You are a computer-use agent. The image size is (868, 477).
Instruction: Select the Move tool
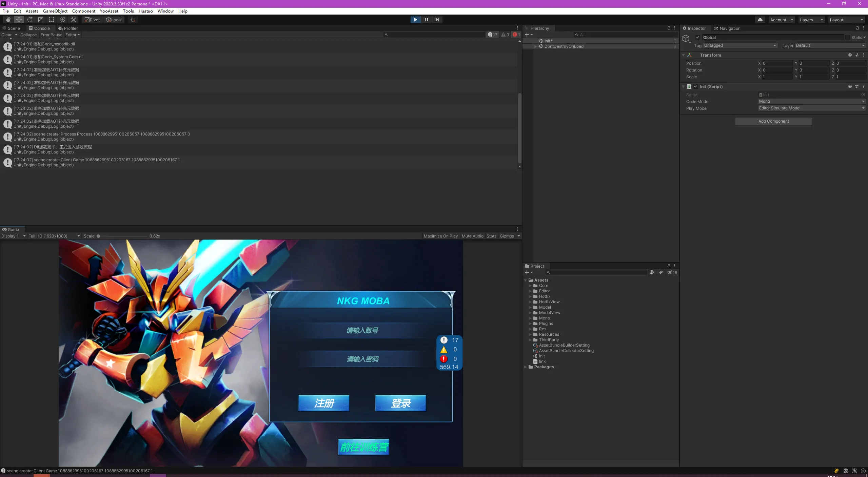click(19, 20)
